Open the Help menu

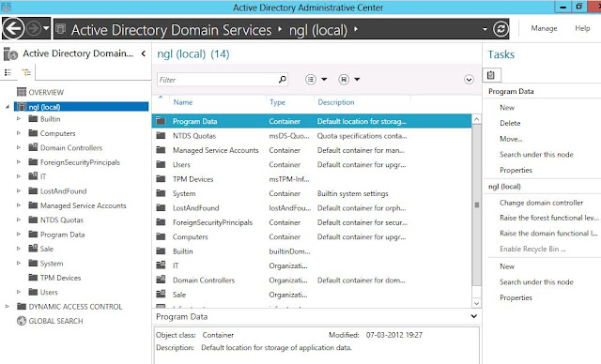tap(582, 28)
